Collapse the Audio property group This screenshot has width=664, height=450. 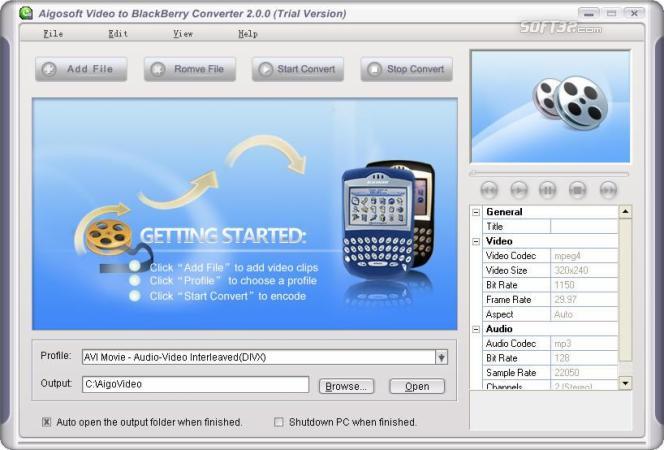click(476, 329)
